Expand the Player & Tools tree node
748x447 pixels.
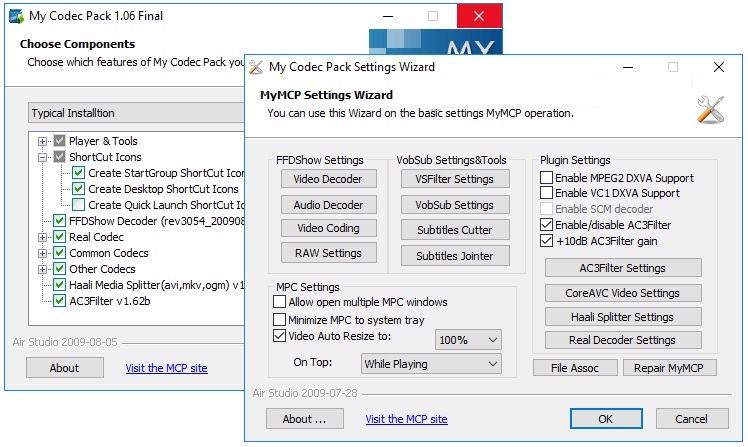point(43,141)
